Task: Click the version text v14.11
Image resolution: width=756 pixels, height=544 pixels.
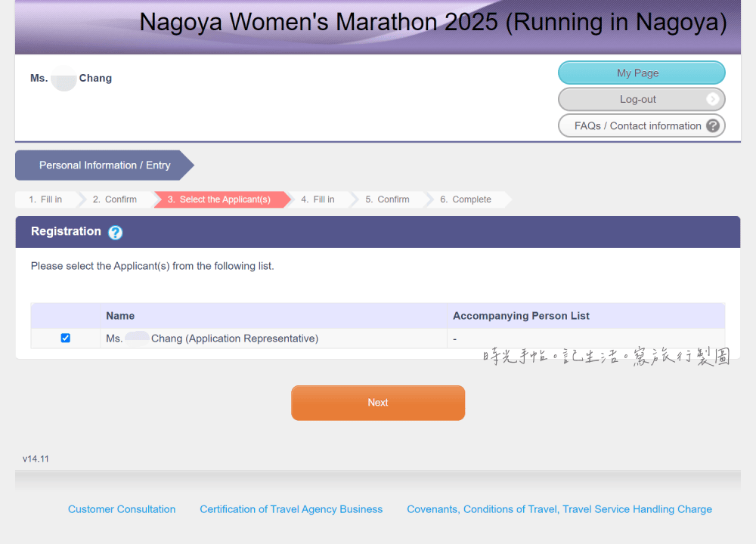Action: [36, 459]
